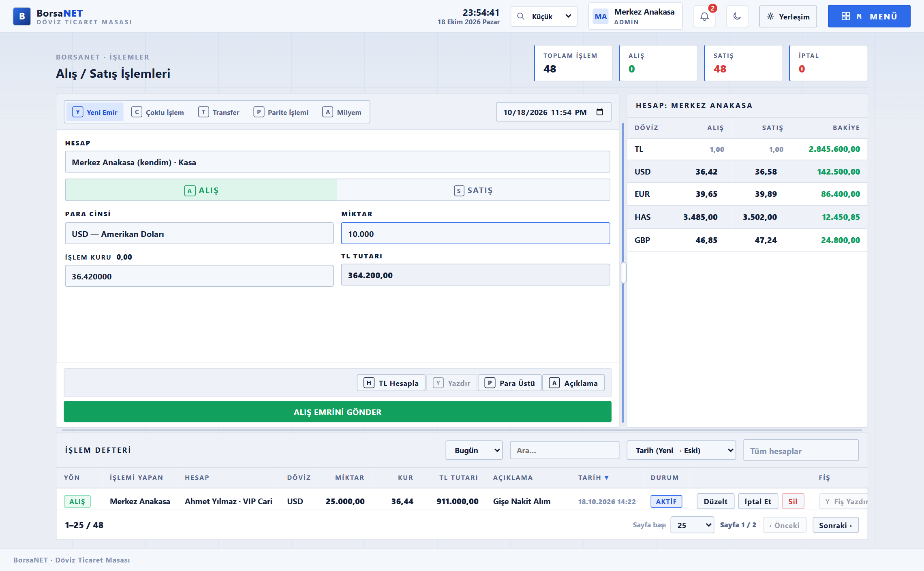Open the Bugün date filter dropdown
This screenshot has height=571, width=924.
click(474, 450)
